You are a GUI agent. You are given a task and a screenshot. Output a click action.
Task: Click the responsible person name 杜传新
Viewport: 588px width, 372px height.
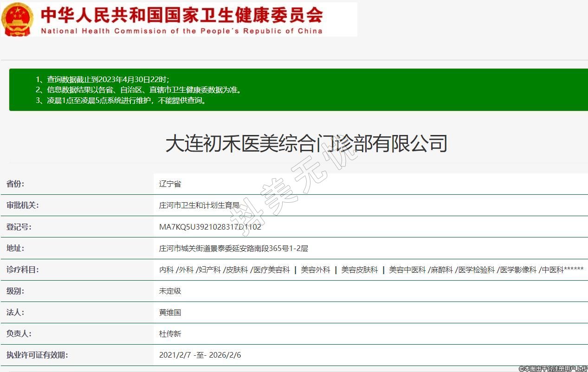pos(170,334)
